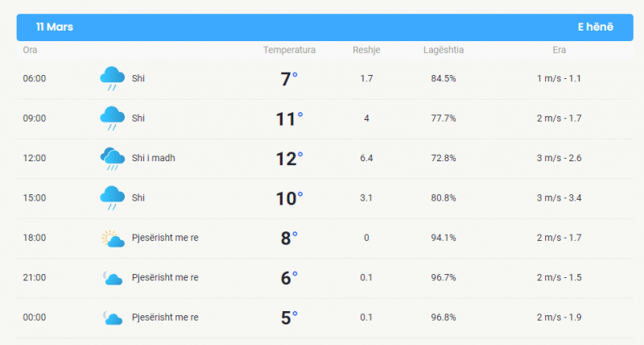
Task: Click the 6.4 precipitation value
Action: point(366,158)
